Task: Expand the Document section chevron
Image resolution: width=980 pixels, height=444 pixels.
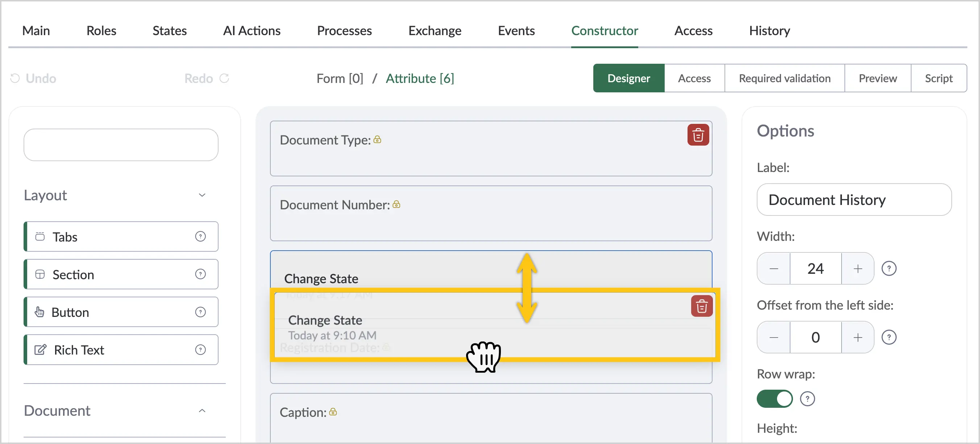Action: [202, 411]
